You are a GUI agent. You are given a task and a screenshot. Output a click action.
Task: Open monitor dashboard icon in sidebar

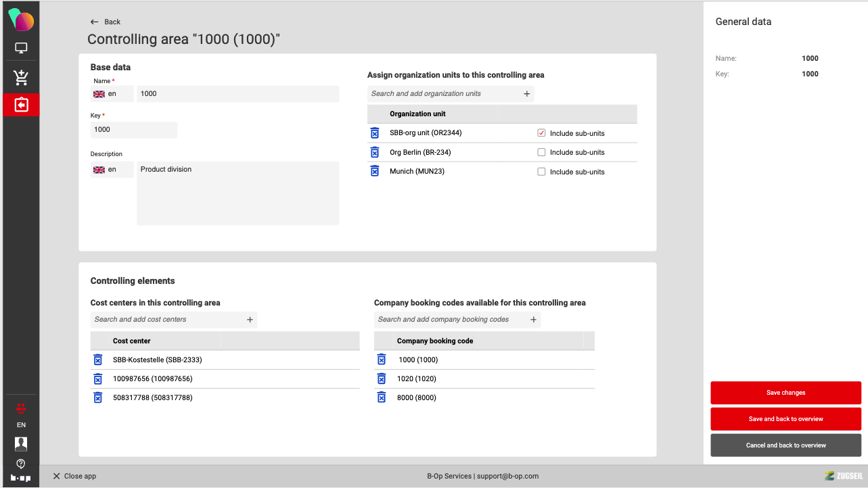pyautogui.click(x=21, y=49)
